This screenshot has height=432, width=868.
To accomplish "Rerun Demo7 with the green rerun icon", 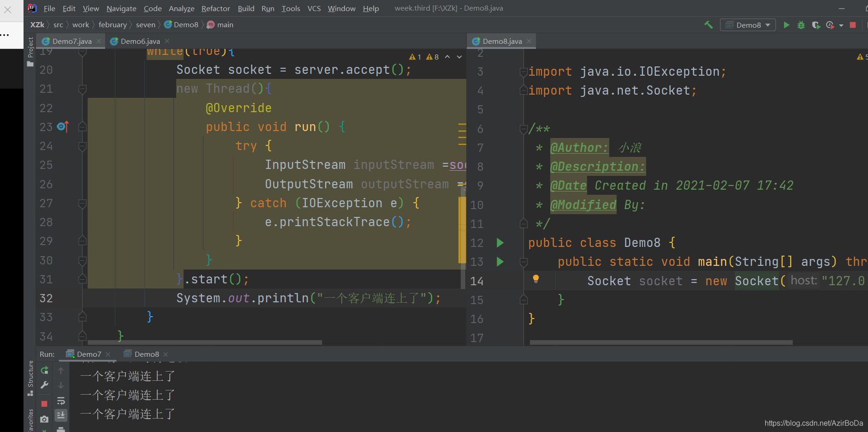I will (x=44, y=370).
